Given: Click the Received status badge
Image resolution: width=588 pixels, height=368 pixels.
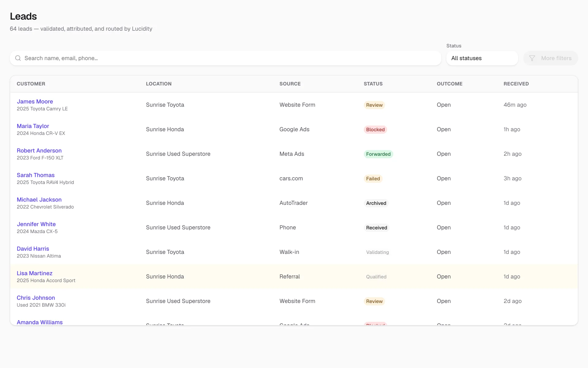Looking at the screenshot, I should point(376,228).
